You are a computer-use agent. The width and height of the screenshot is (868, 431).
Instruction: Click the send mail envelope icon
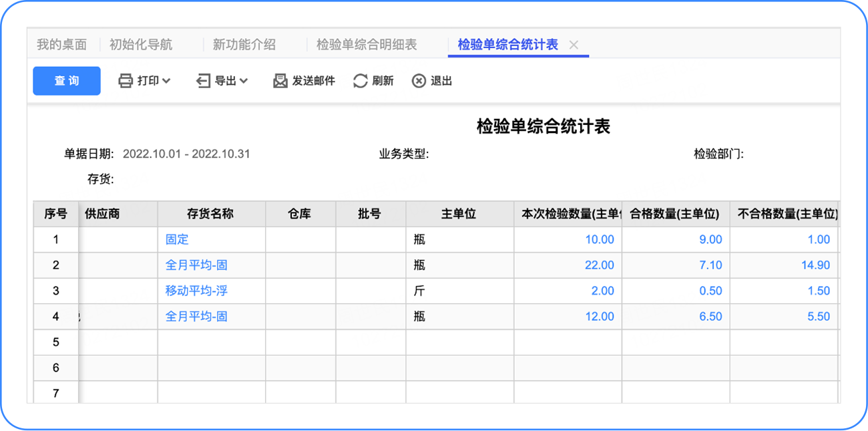(x=280, y=81)
